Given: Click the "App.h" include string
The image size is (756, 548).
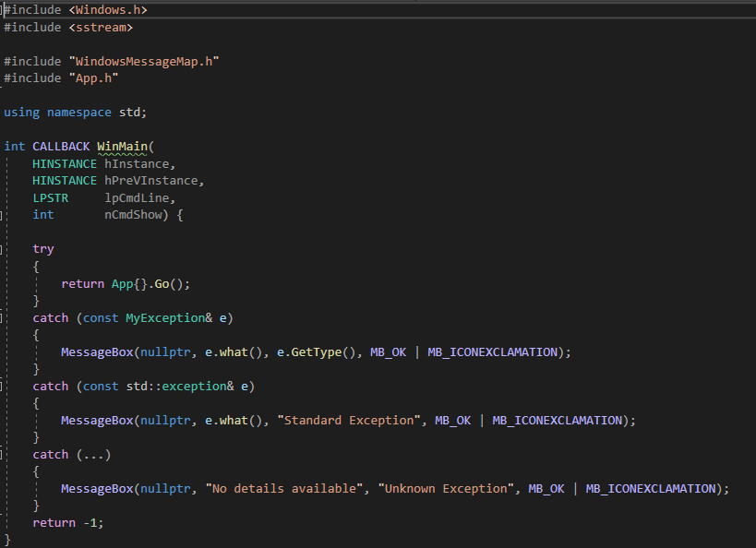Looking at the screenshot, I should coord(93,78).
